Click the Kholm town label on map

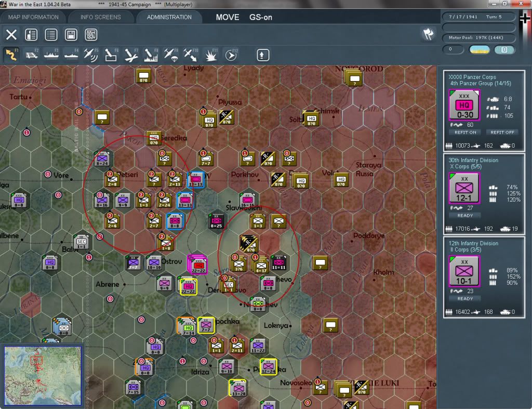pyautogui.click(x=383, y=272)
